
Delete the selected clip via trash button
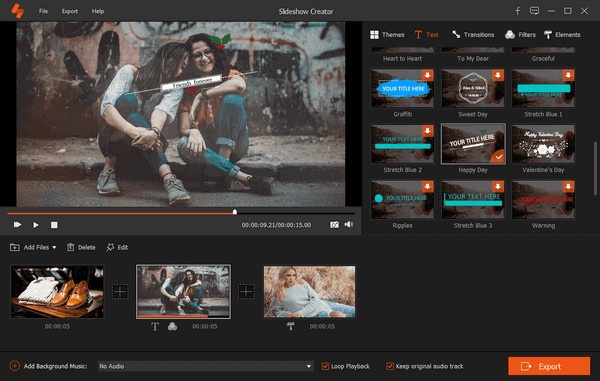click(81, 247)
